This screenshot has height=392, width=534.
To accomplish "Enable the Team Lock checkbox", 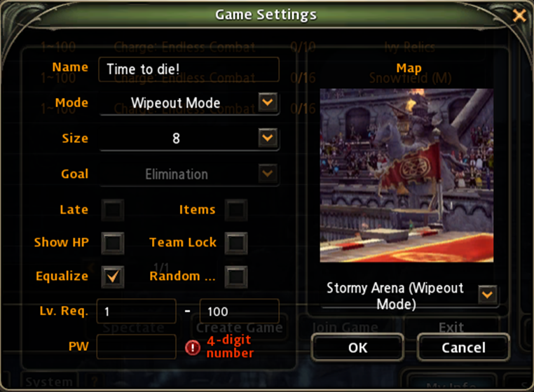I will 236,243.
